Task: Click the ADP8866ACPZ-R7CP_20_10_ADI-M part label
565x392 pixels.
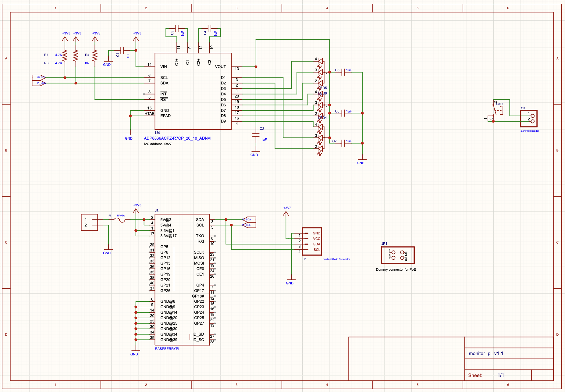Action: click(x=177, y=138)
